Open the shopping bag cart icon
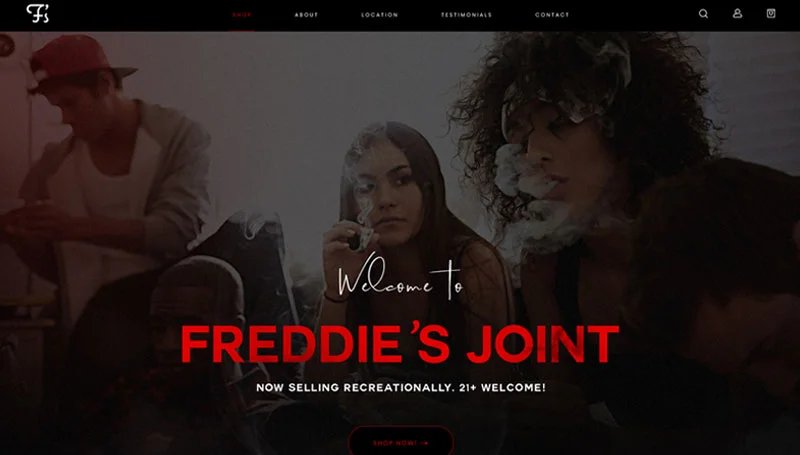800x455 pixels. (771, 14)
